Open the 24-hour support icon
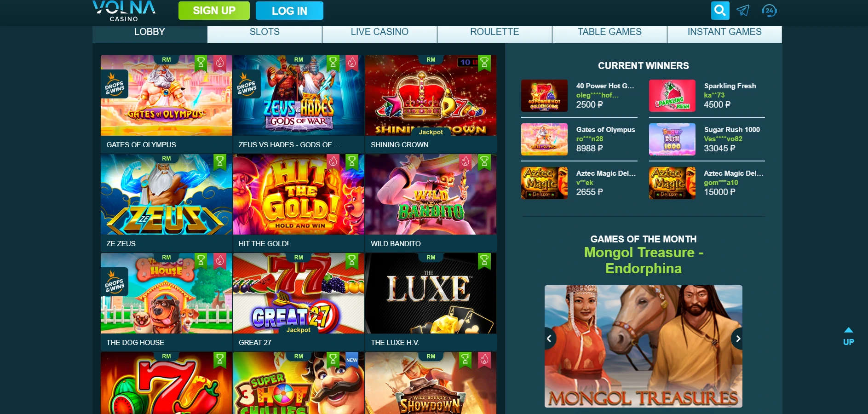 (769, 11)
